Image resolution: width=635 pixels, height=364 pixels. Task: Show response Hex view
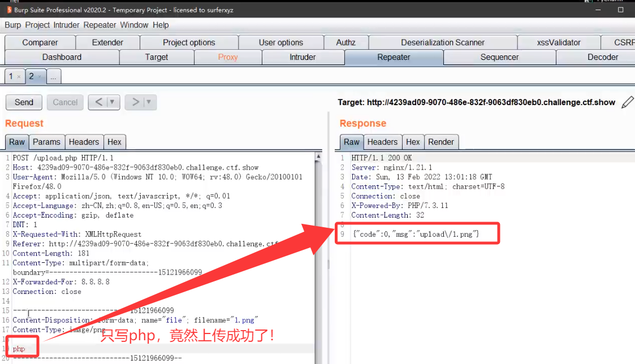pos(413,142)
